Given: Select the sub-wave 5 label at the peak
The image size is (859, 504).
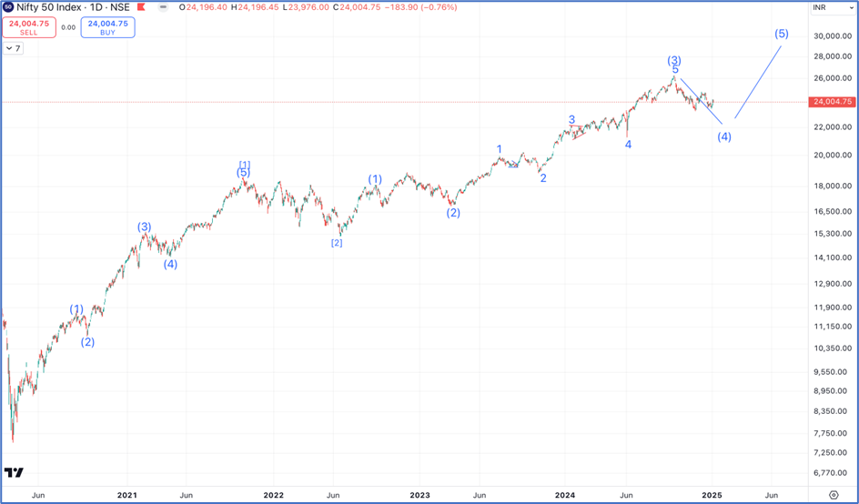Looking at the screenshot, I should (675, 69).
